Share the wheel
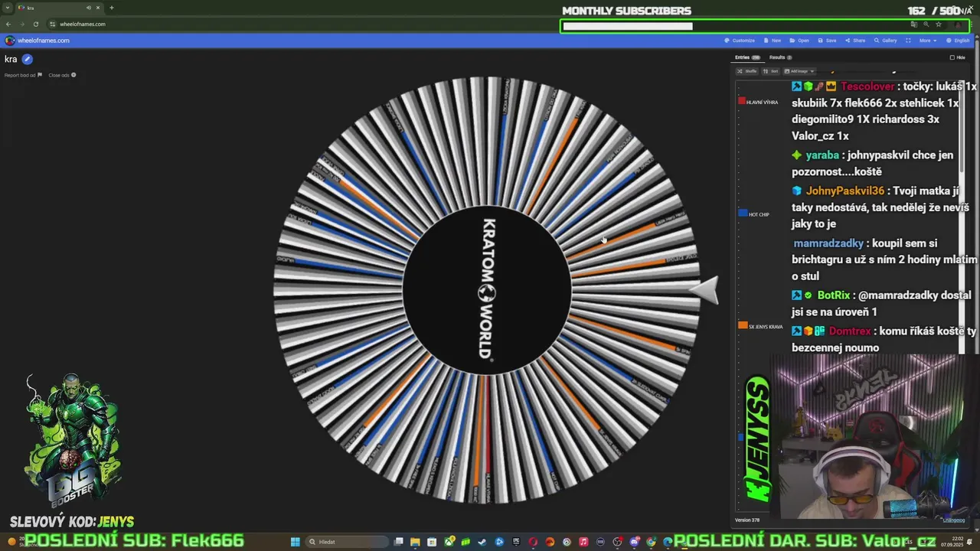The height and width of the screenshot is (551, 980). point(855,41)
